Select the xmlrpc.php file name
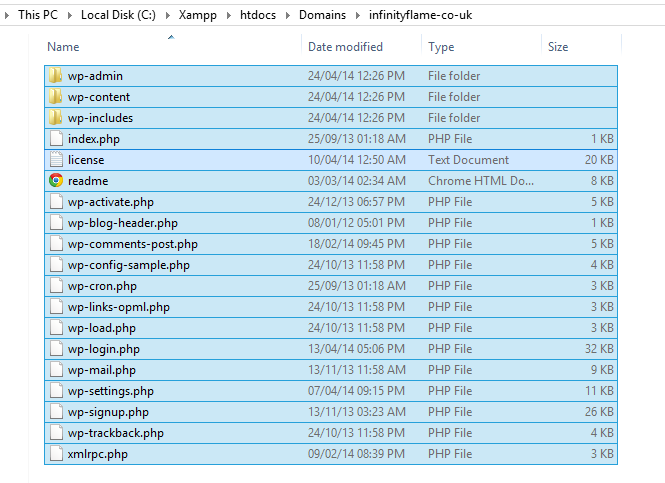665x483 pixels. 98,454
